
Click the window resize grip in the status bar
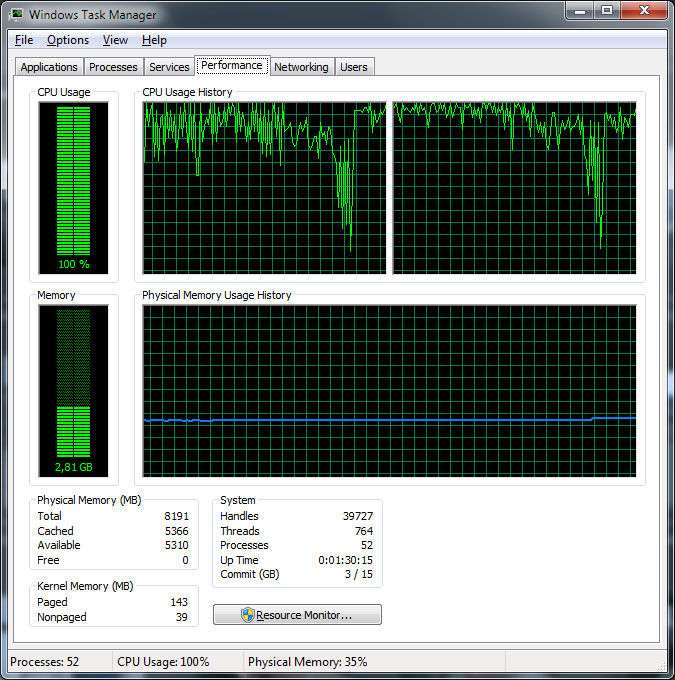tap(662, 666)
